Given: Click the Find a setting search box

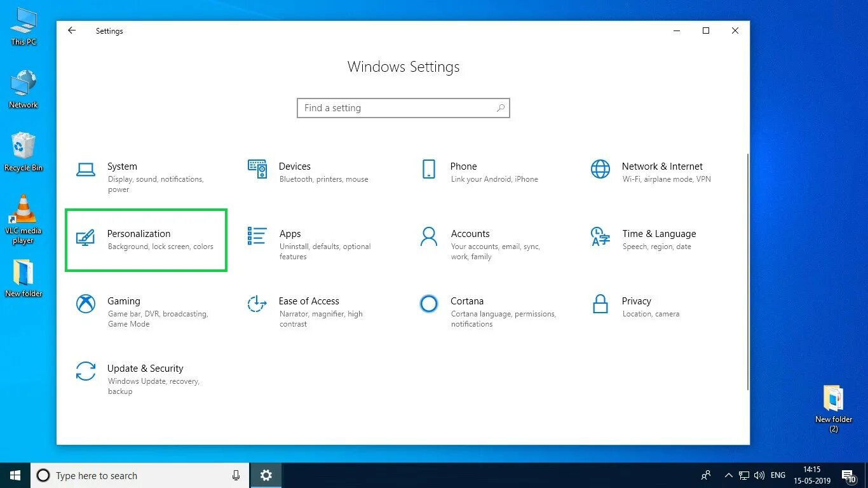Looking at the screenshot, I should 403,108.
